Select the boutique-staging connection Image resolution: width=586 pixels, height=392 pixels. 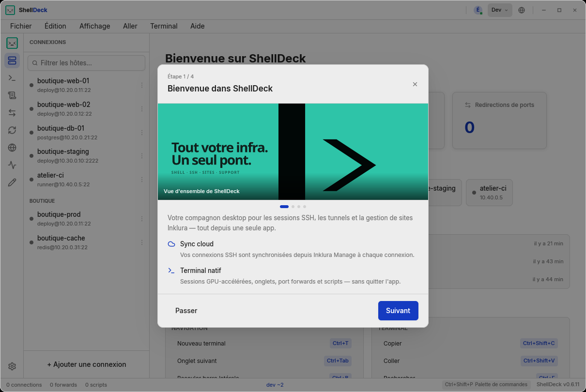87,156
